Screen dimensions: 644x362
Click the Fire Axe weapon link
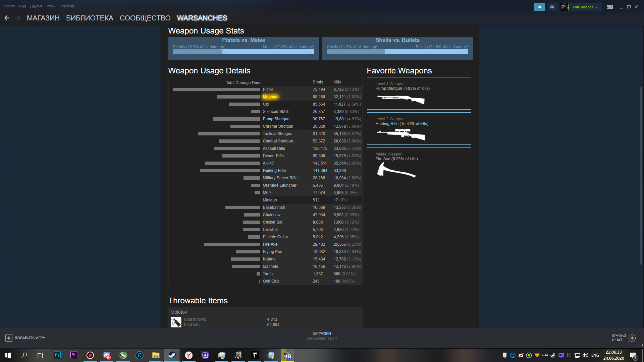pos(270,244)
